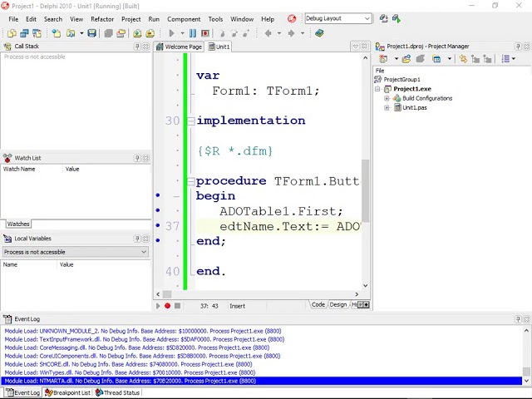The width and height of the screenshot is (532, 399).
Task: Click the View Unit toolbar icon
Action: [24, 33]
